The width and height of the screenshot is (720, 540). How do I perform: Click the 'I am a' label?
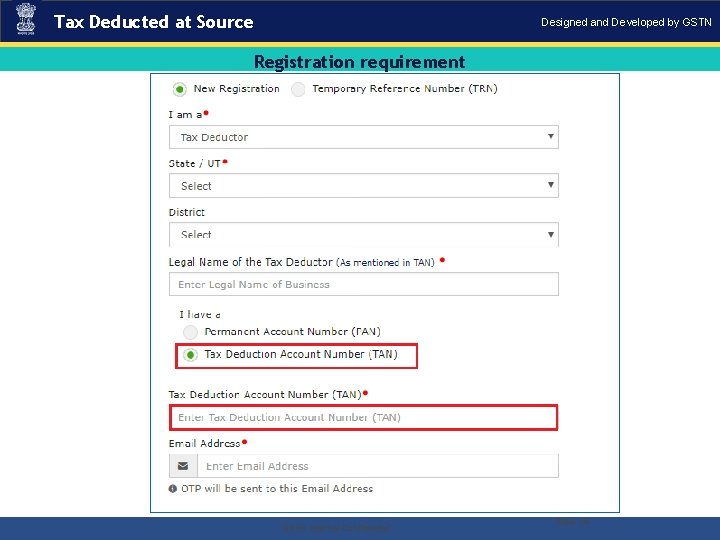185,115
